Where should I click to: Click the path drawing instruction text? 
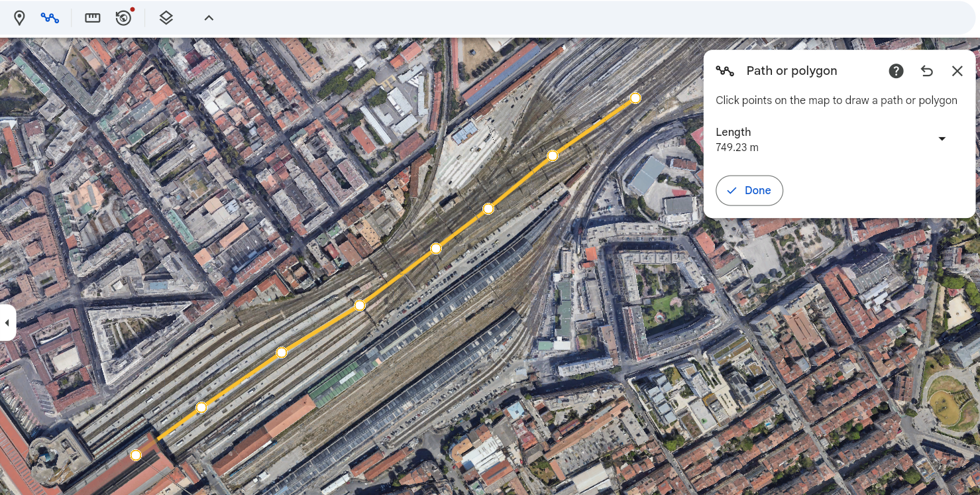tap(836, 101)
